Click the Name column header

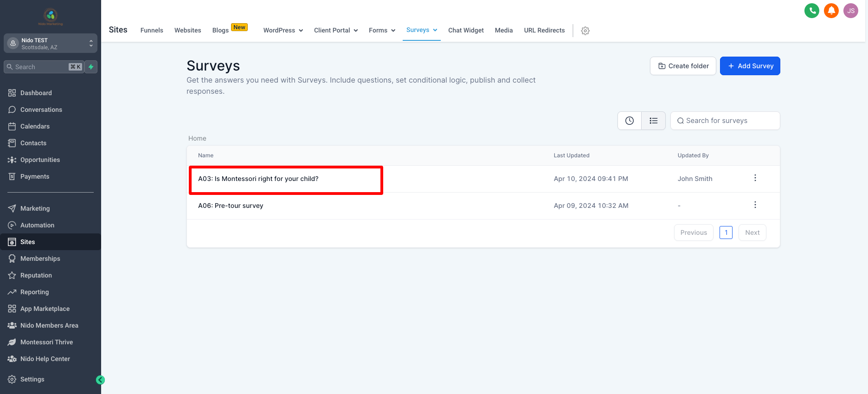pyautogui.click(x=206, y=155)
